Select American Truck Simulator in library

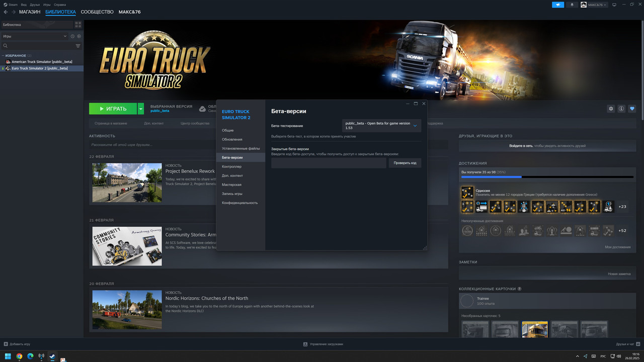[x=42, y=62]
